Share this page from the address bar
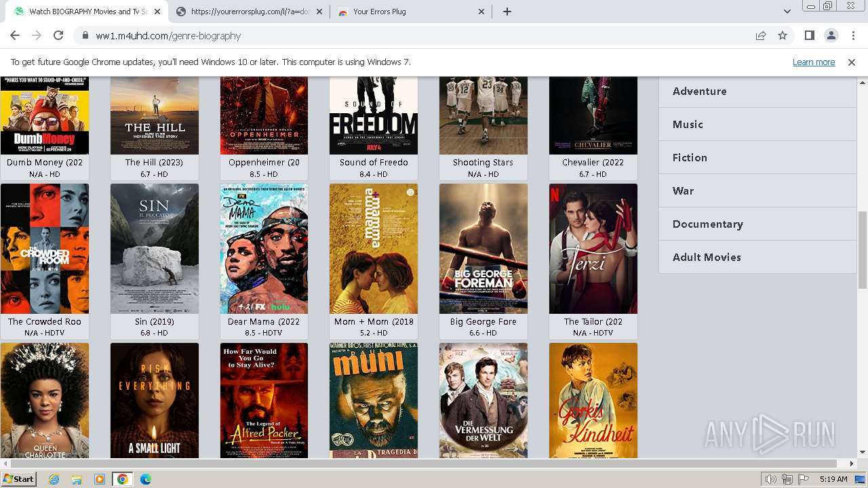868x488 pixels. click(x=761, y=36)
